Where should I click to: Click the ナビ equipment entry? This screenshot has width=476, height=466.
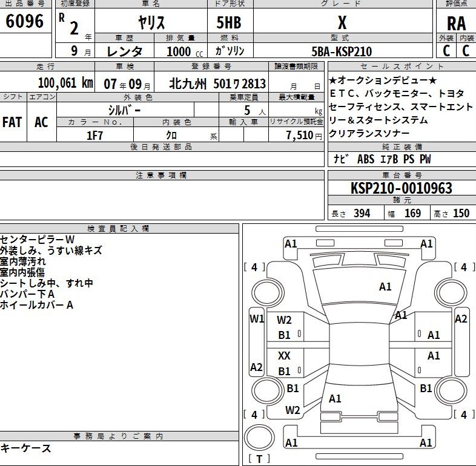(341, 159)
